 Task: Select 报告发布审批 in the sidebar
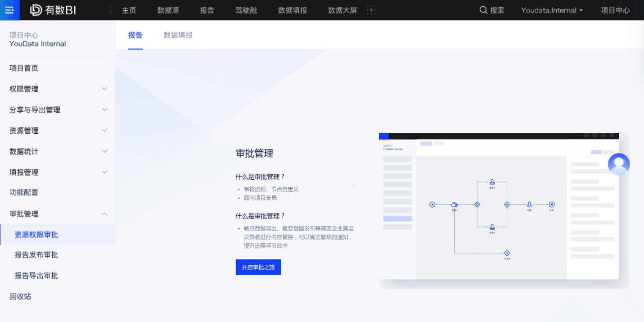click(x=36, y=255)
